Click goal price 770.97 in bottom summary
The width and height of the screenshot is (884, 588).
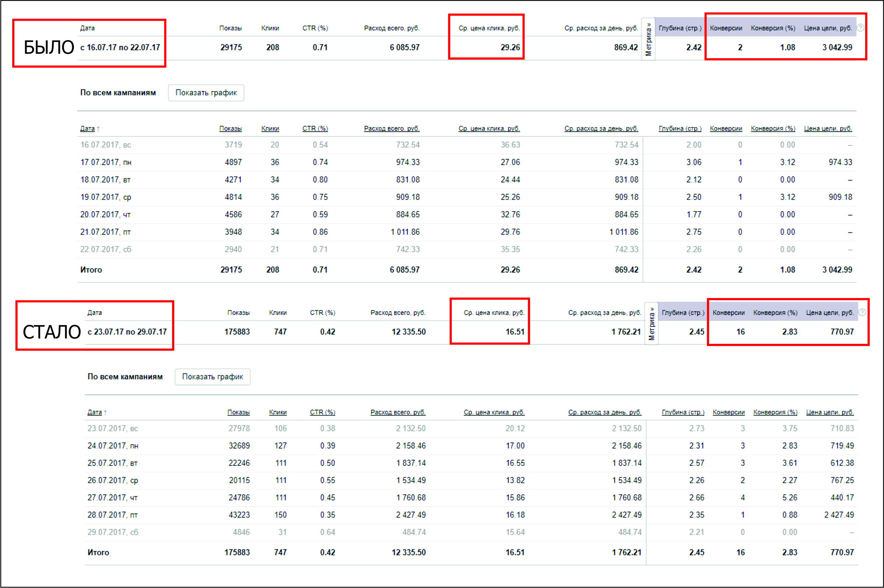(842, 332)
